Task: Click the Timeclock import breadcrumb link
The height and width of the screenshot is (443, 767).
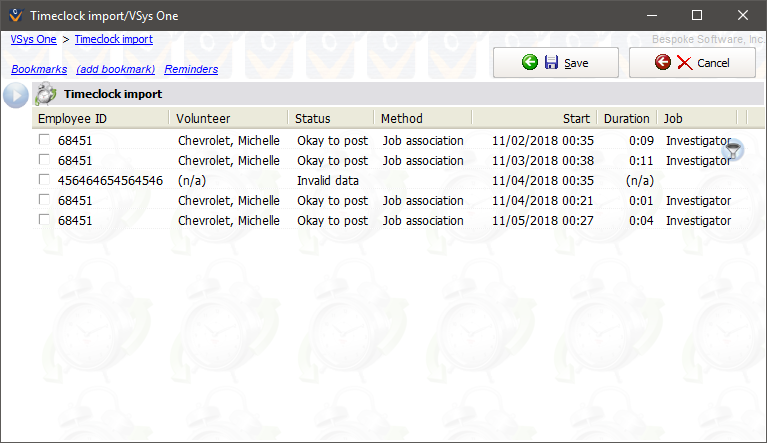Action: pyautogui.click(x=113, y=39)
